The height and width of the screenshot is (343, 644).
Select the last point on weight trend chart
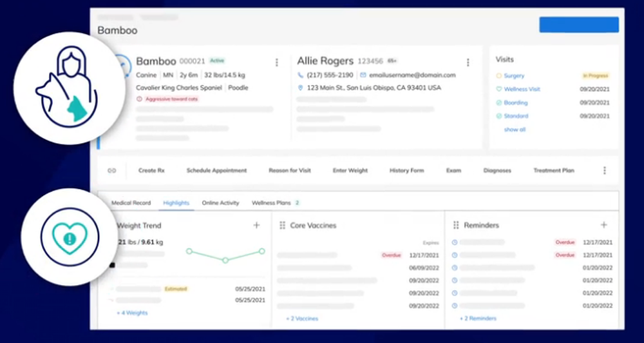(261, 251)
